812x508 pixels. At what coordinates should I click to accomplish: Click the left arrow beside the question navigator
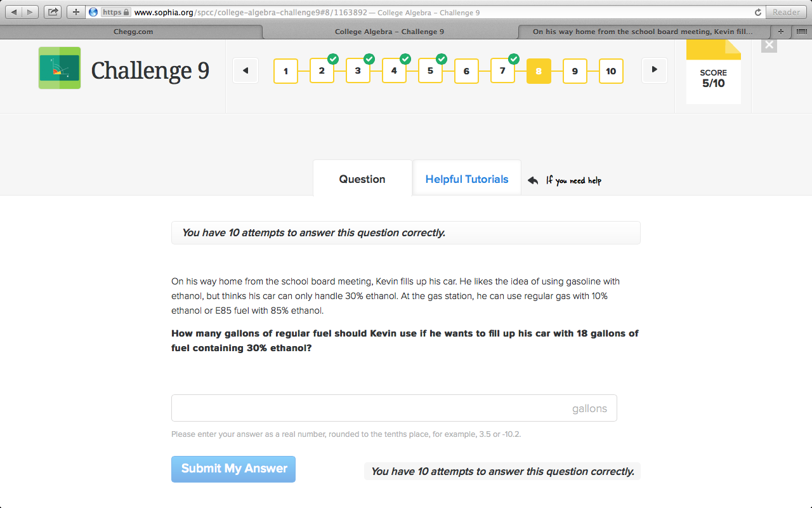[x=246, y=70]
